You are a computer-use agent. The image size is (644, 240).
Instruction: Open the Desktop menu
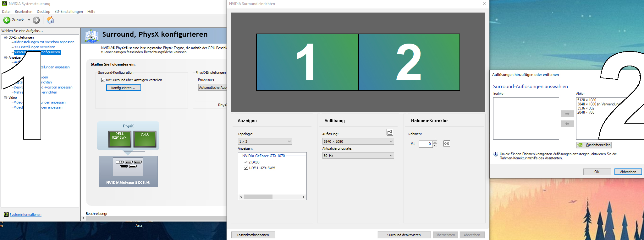click(x=43, y=12)
